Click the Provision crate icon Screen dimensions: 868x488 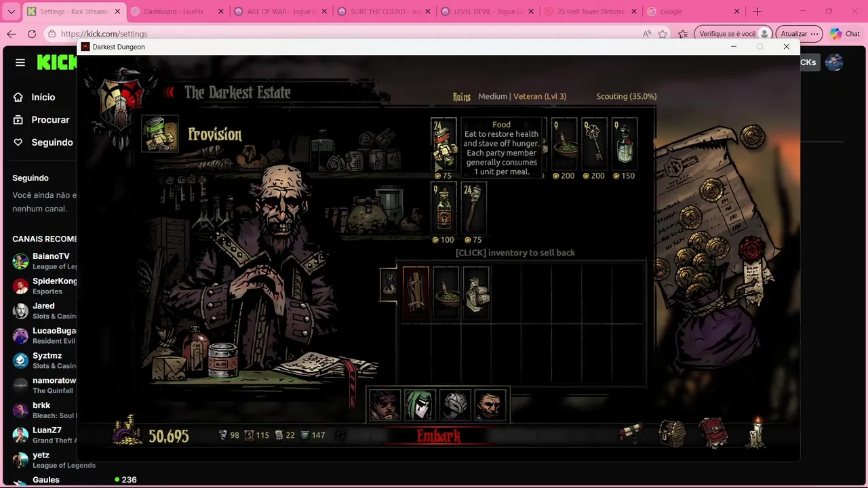[160, 134]
